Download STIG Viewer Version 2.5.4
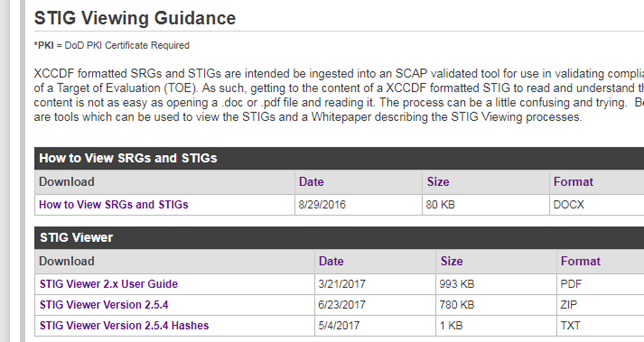This screenshot has width=644, height=342. point(104,305)
